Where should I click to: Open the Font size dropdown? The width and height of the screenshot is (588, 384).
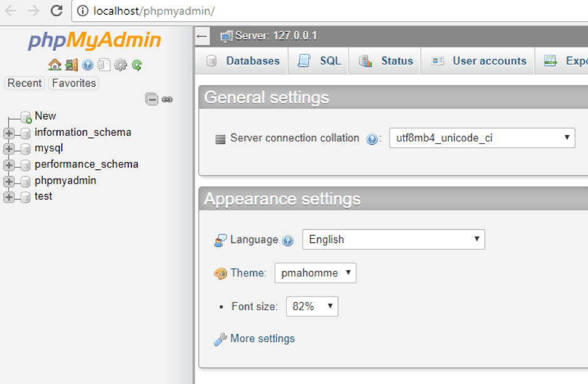(x=311, y=306)
